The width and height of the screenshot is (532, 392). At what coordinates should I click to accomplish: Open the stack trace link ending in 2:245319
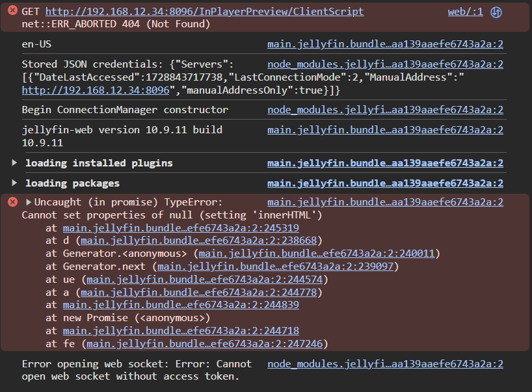(181, 228)
